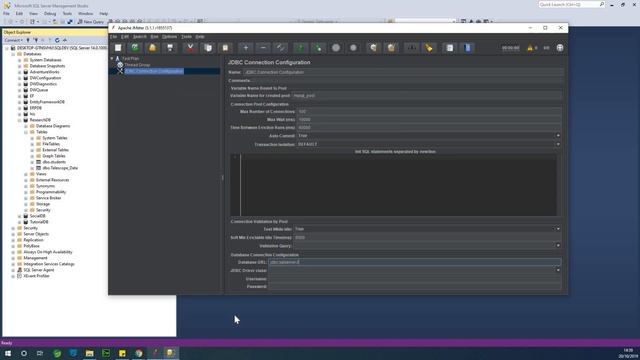Click the Shutdown test icon
The height and width of the screenshot is (360, 640).
coord(353,48)
